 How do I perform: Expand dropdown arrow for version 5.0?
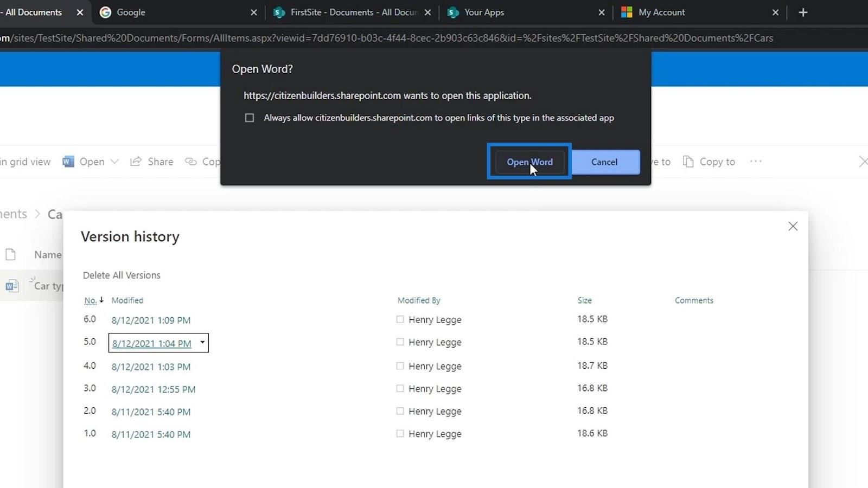(x=202, y=343)
